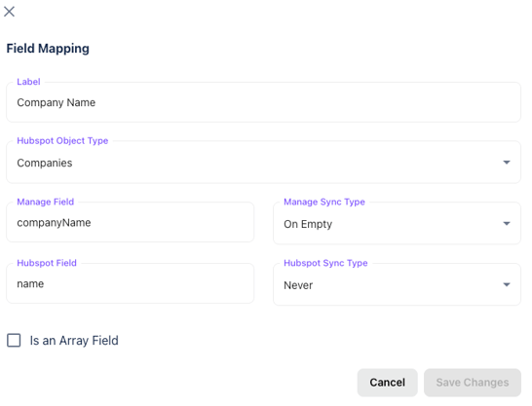Viewport: 532px width, 406px height.
Task: Click the Field Mapping heading text
Action: (48, 49)
